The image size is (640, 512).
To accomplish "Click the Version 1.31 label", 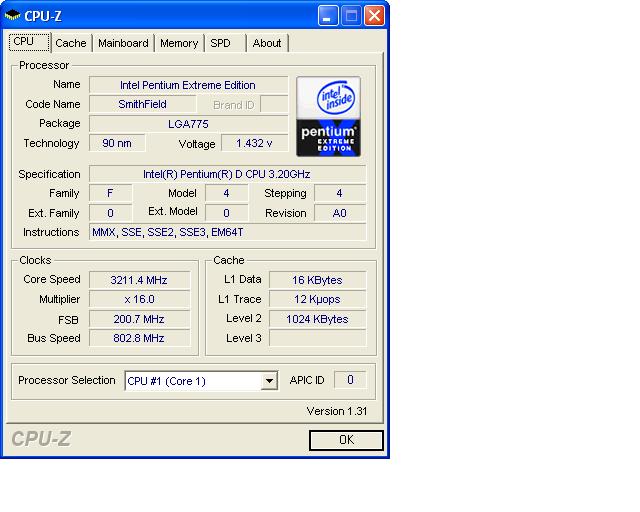I will (337, 411).
